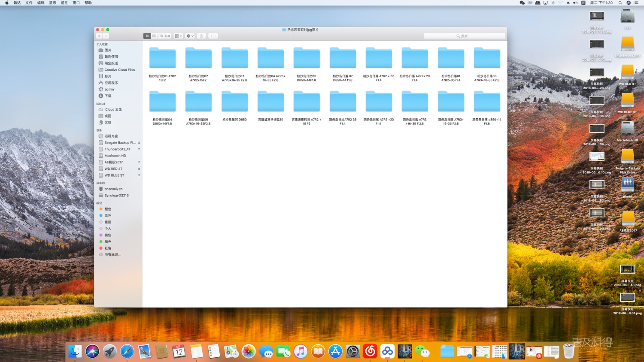Eject WD RED 4T in sidebar

(x=139, y=169)
